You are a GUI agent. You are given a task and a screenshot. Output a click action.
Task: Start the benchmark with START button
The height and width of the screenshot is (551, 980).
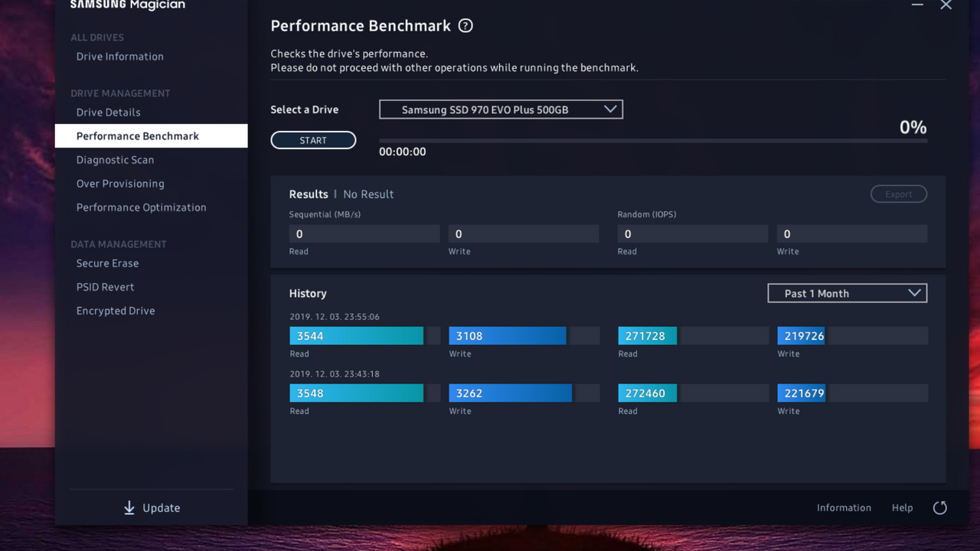(313, 140)
